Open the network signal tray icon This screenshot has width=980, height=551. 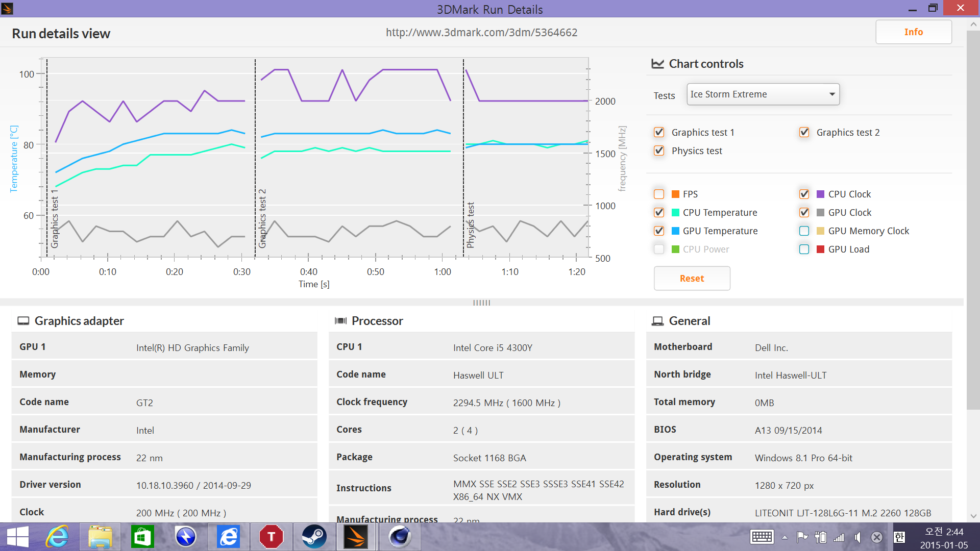pos(839,537)
